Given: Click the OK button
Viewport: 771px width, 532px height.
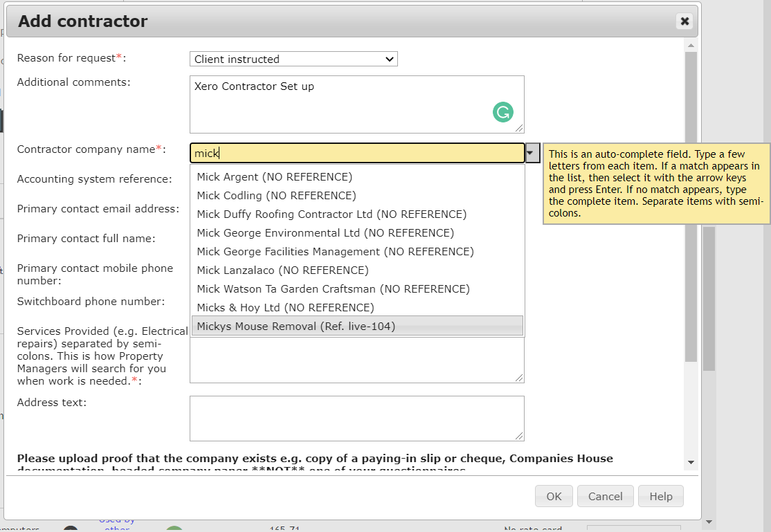Looking at the screenshot, I should [554, 496].
